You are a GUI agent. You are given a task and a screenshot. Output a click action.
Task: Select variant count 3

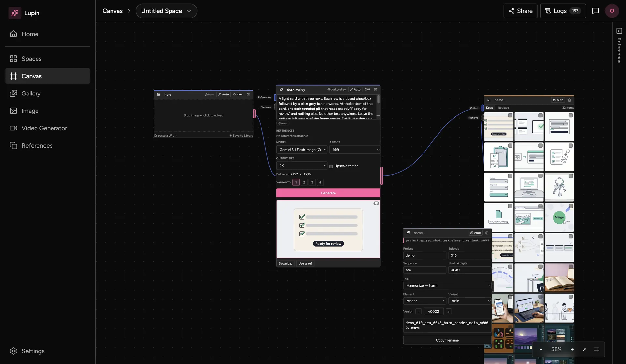point(312,182)
